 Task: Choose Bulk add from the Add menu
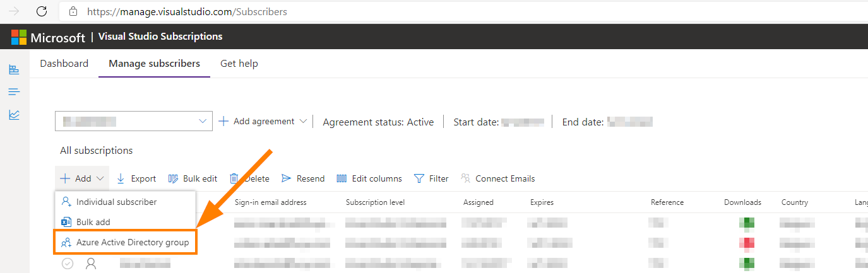click(126, 222)
